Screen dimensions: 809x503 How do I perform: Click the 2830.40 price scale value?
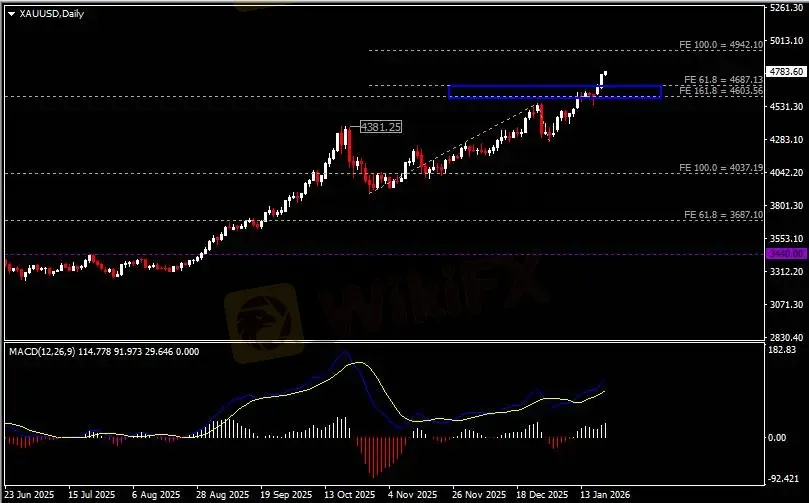coord(786,338)
